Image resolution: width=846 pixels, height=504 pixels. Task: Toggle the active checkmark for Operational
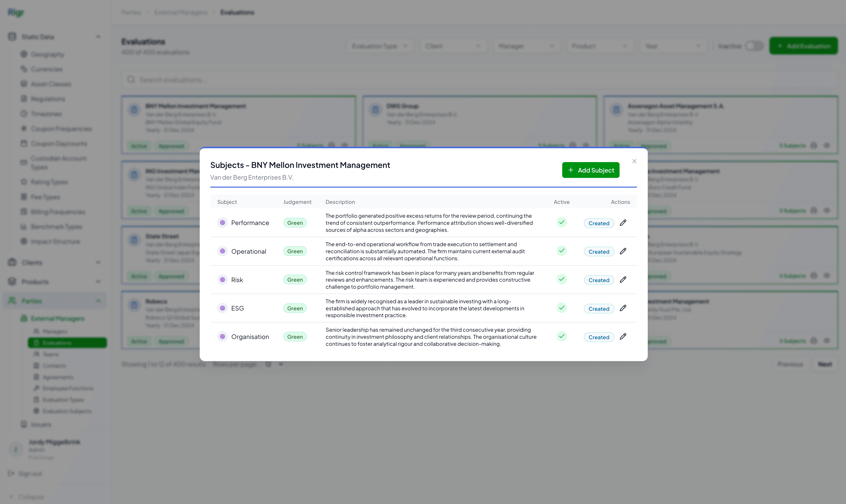click(x=561, y=251)
